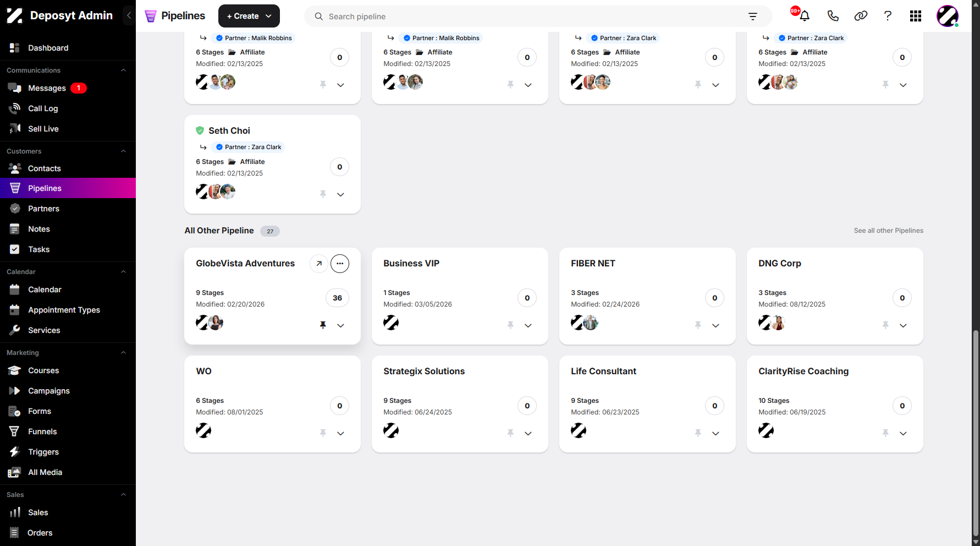Screen dimensions: 980x546
Task: Pin the Seth Choi pipeline
Action: 323,194
